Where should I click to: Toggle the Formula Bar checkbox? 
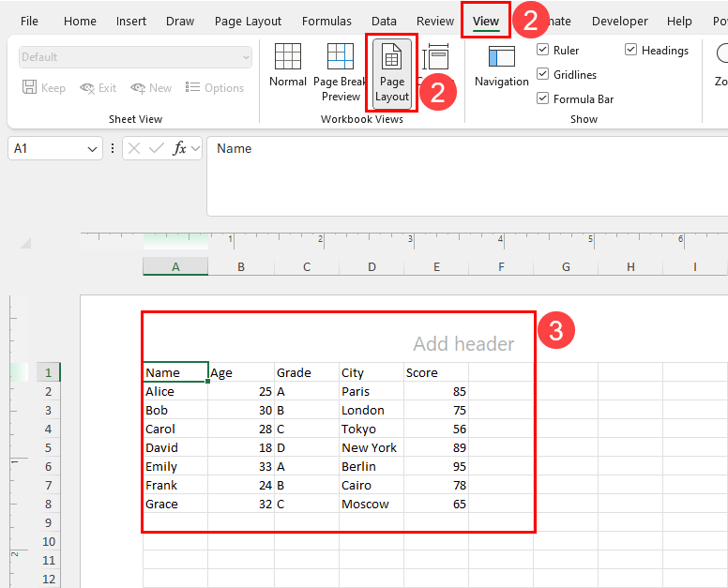(x=542, y=98)
